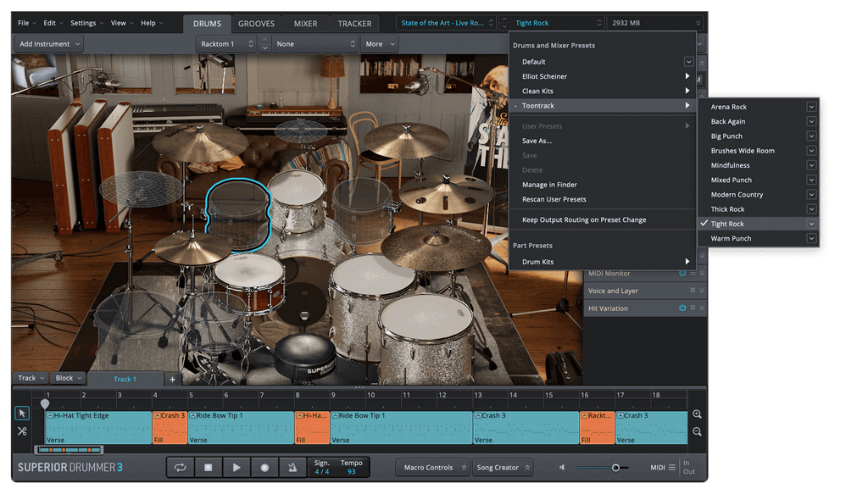
Task: Zoom out on the track timeline
Action: pos(697,431)
